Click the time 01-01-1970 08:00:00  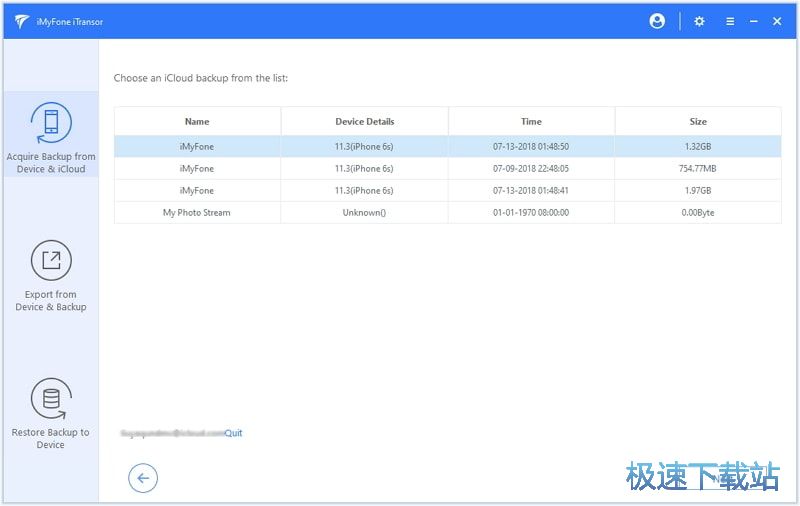point(531,212)
